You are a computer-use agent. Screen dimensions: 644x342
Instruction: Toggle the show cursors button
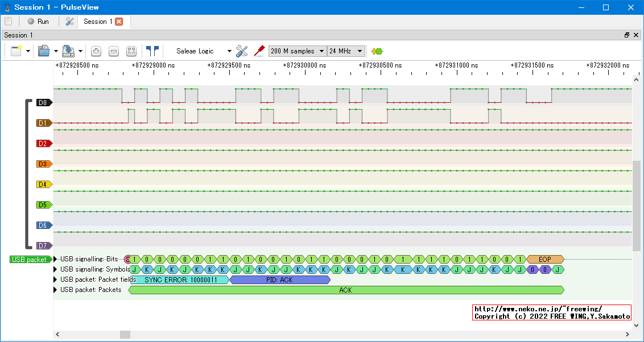[x=152, y=51]
